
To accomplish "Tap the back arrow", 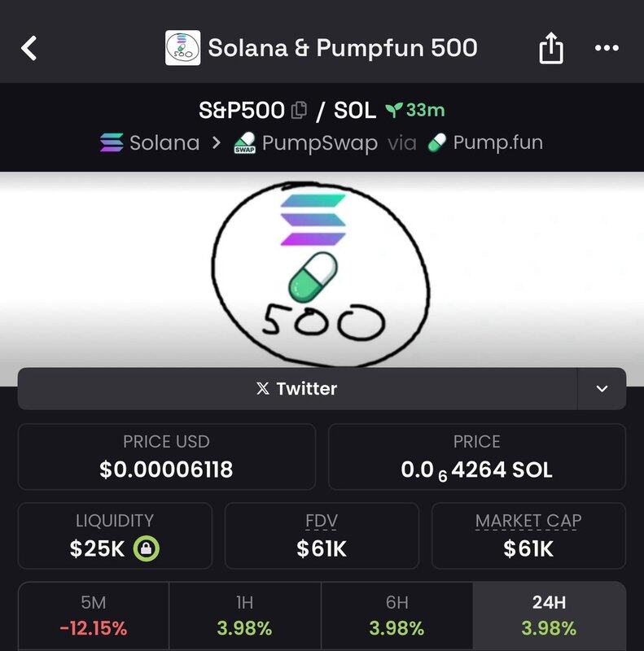I will [29, 49].
